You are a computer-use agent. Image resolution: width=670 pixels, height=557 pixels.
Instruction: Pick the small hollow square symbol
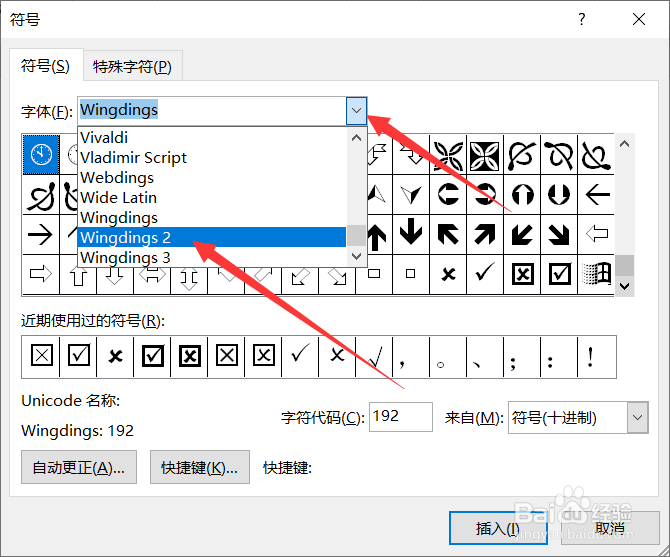pos(411,274)
